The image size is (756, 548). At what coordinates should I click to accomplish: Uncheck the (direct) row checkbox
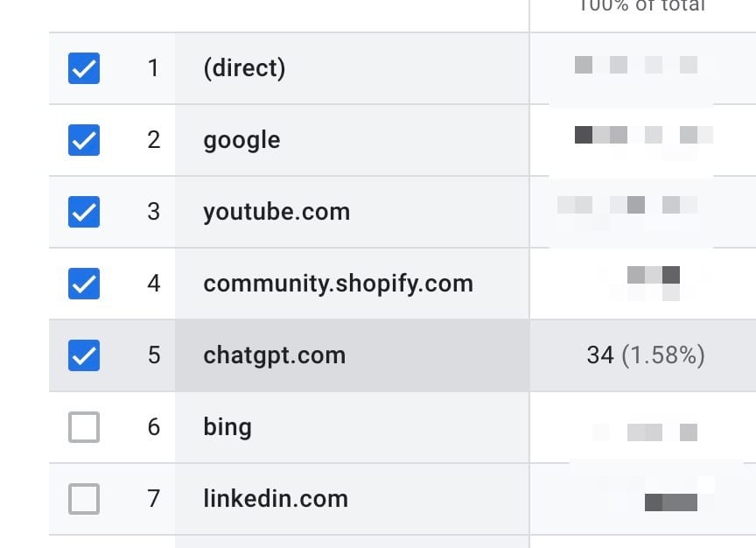(x=84, y=68)
